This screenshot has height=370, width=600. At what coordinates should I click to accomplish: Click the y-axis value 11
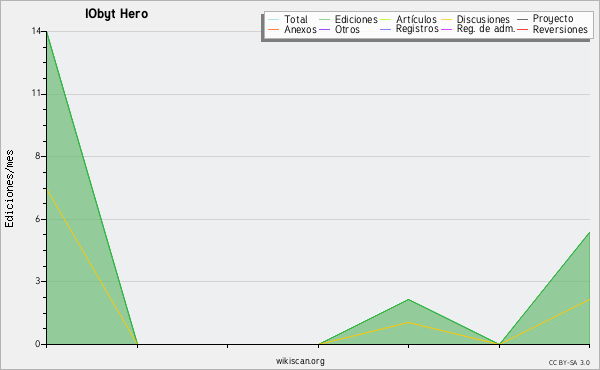(x=36, y=93)
